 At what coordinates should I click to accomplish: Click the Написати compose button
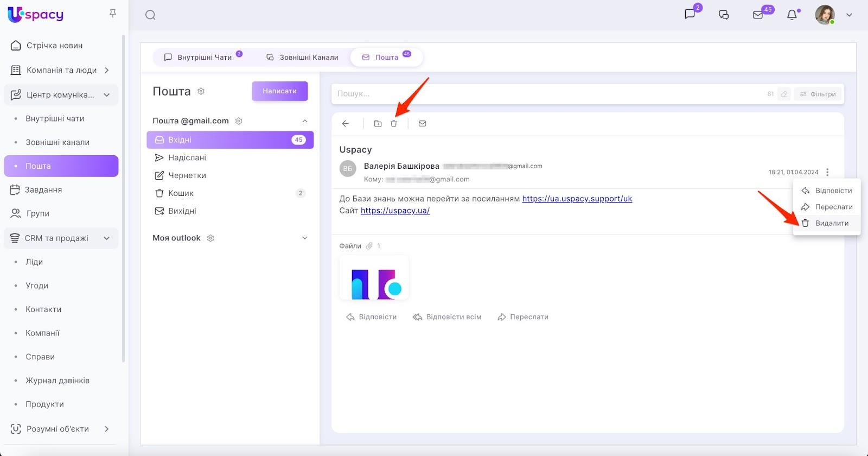pyautogui.click(x=280, y=91)
